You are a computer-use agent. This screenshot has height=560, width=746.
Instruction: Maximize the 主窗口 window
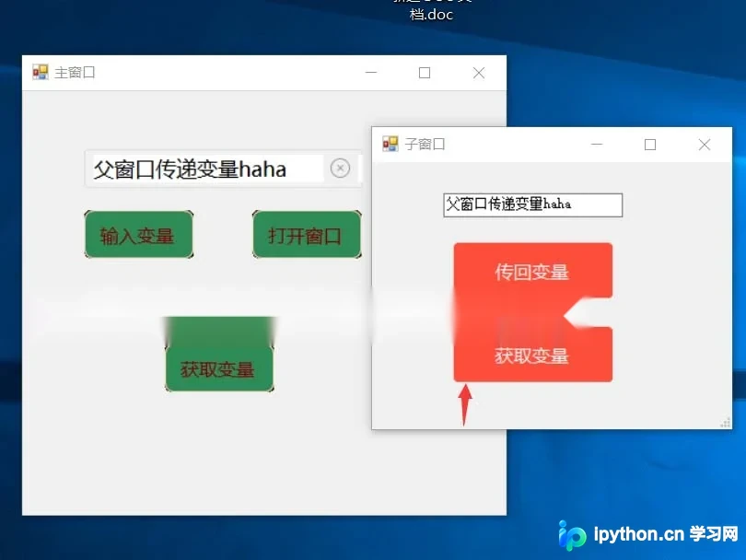click(425, 73)
